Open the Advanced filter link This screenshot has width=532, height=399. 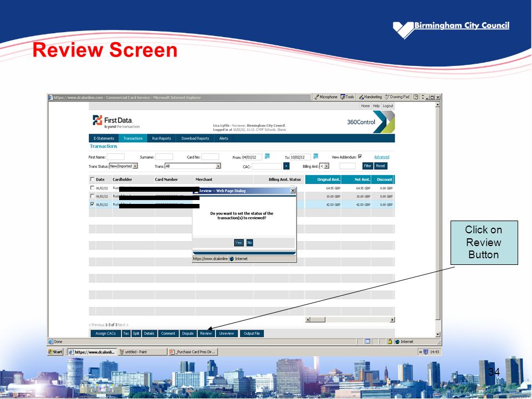(382, 157)
